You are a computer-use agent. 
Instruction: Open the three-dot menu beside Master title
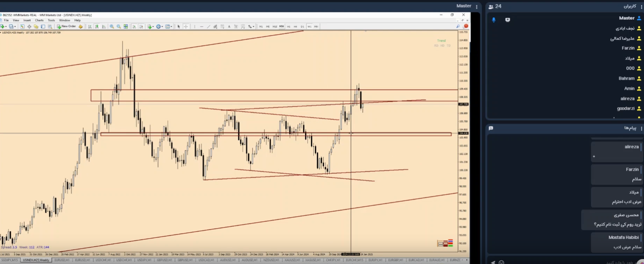[x=477, y=7]
